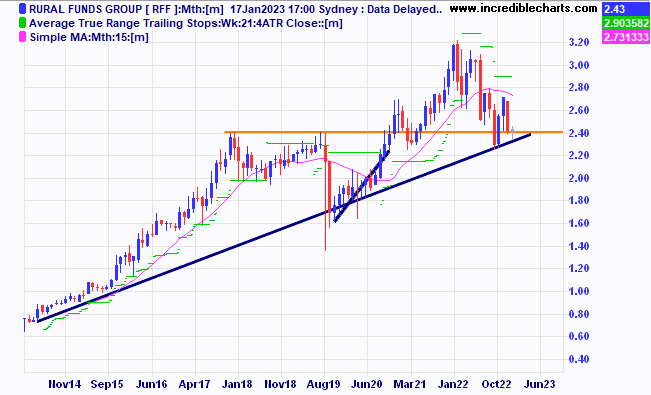This screenshot has height=395, width=651.
Task: Click the magenta Simple MA legend marker
Action: (x=23, y=37)
